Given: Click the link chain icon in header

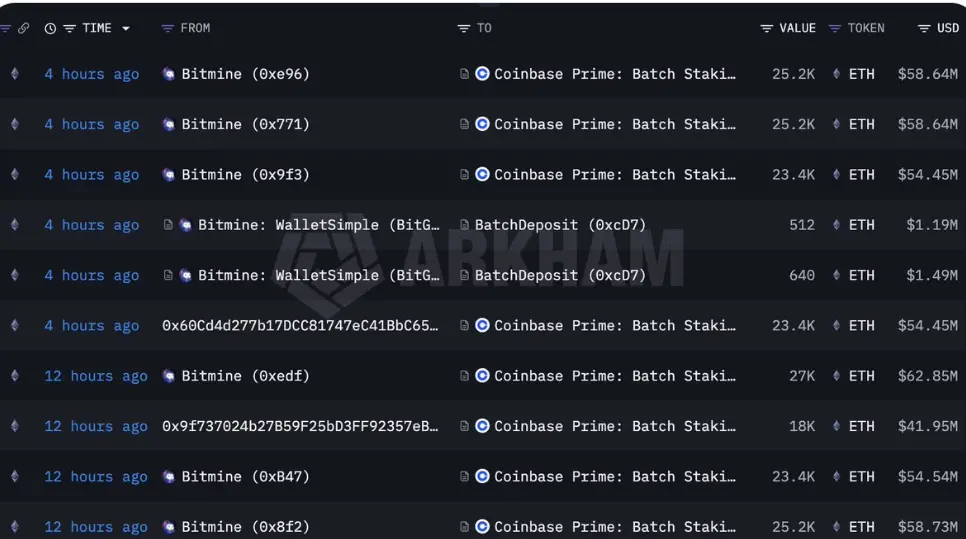Looking at the screenshot, I should point(24,28).
